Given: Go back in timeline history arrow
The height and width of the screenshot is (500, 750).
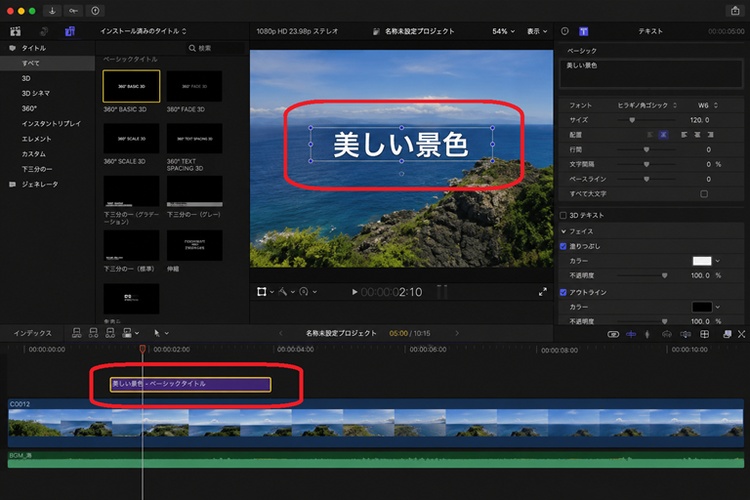Looking at the screenshot, I should [x=281, y=333].
